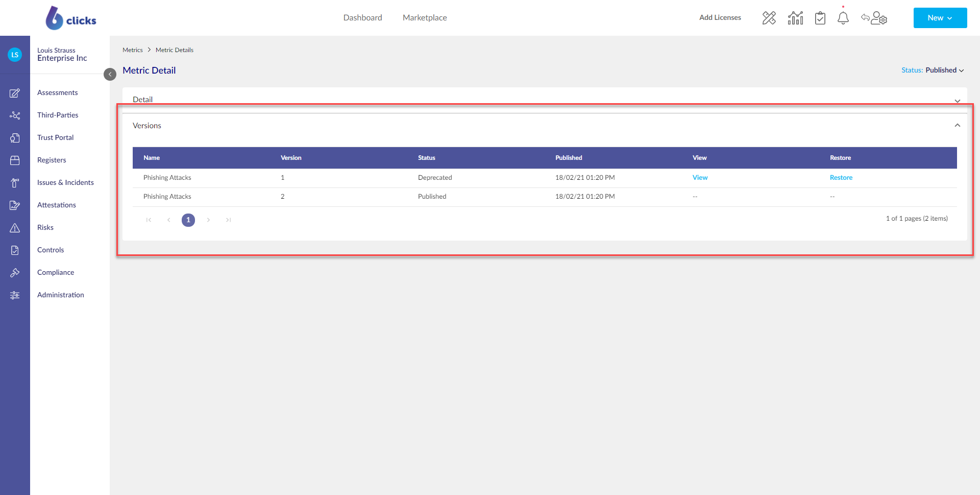Open Administration menu item
Image resolution: width=980 pixels, height=495 pixels.
click(61, 295)
